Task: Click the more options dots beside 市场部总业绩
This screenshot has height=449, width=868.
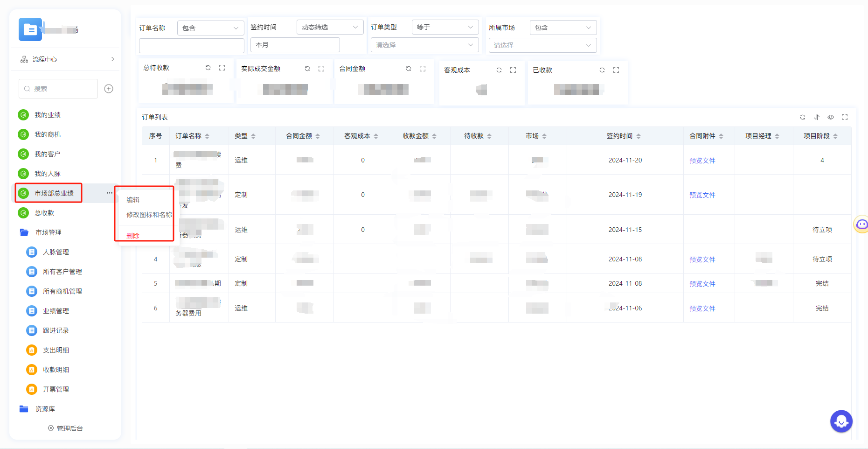Action: click(109, 193)
